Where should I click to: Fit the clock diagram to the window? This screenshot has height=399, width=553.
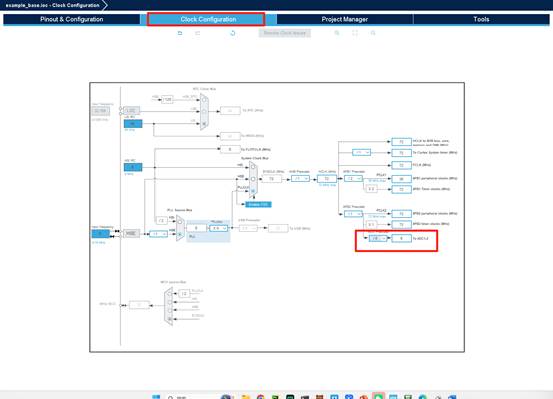(355, 33)
